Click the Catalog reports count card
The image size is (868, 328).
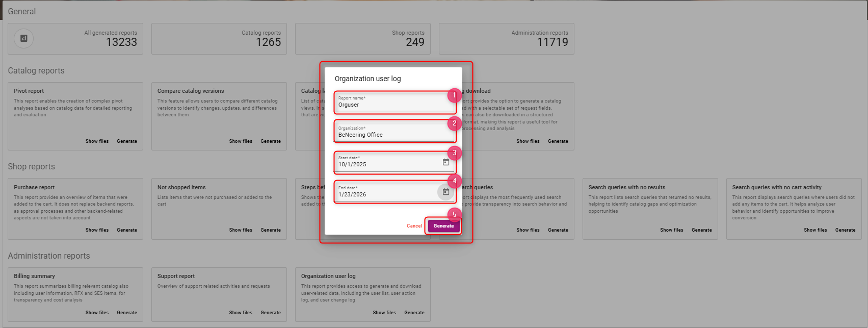pyautogui.click(x=219, y=39)
